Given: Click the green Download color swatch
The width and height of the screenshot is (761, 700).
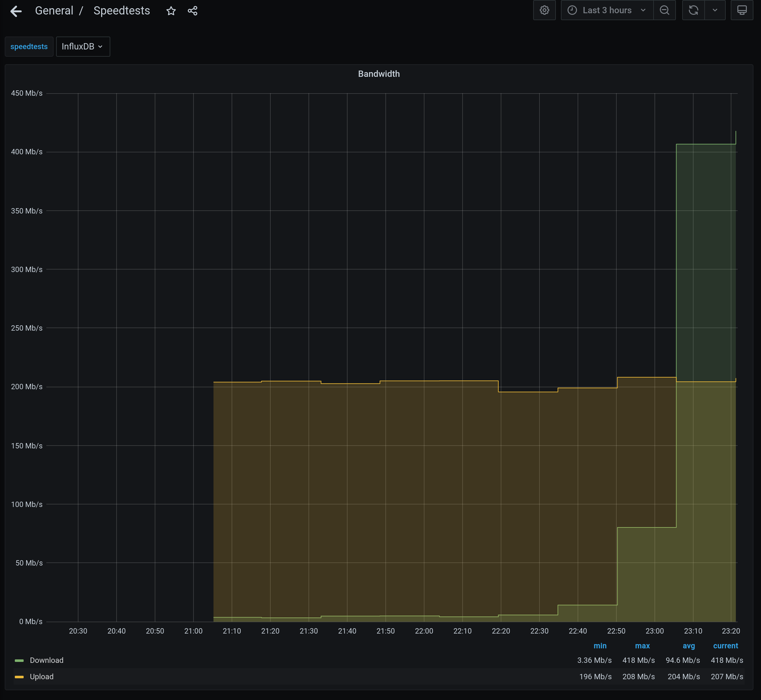Looking at the screenshot, I should click(19, 661).
